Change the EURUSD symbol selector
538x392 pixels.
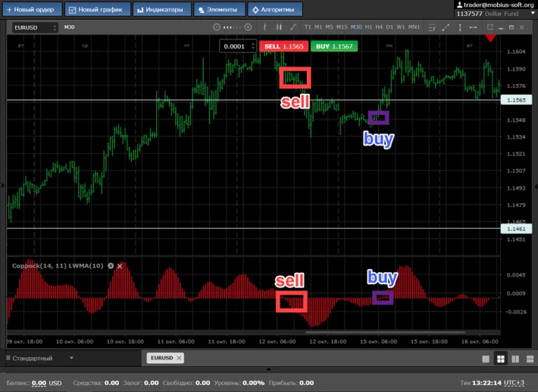pyautogui.click(x=35, y=27)
